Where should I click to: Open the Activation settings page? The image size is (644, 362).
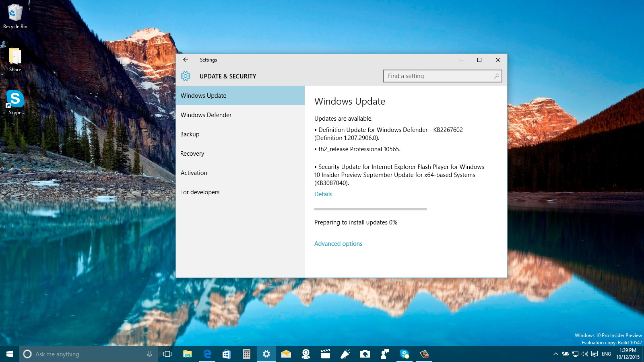194,173
